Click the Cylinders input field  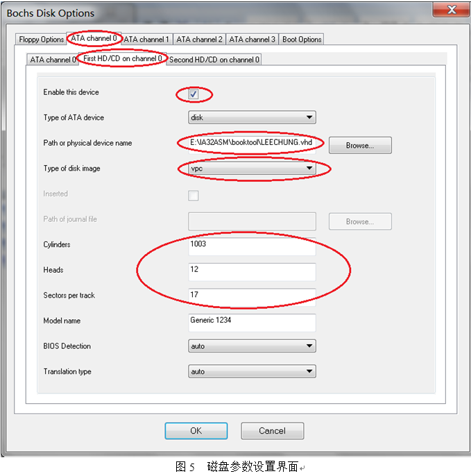point(252,246)
